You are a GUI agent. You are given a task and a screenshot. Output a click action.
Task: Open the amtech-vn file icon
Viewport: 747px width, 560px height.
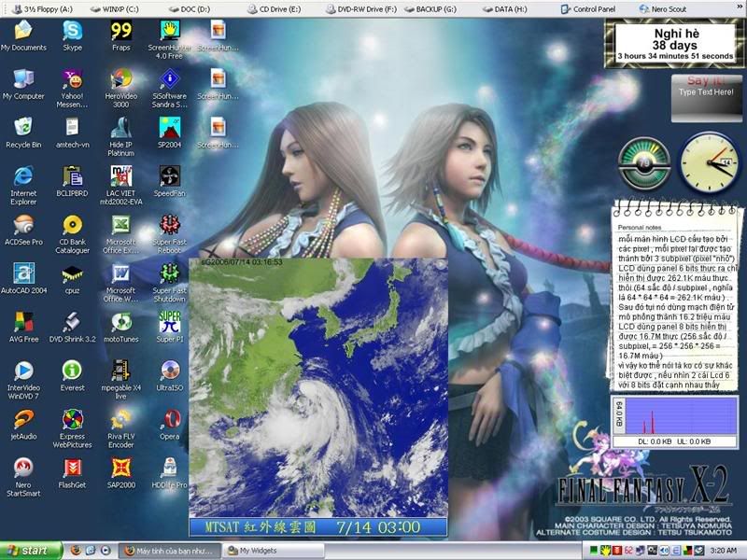(73, 133)
